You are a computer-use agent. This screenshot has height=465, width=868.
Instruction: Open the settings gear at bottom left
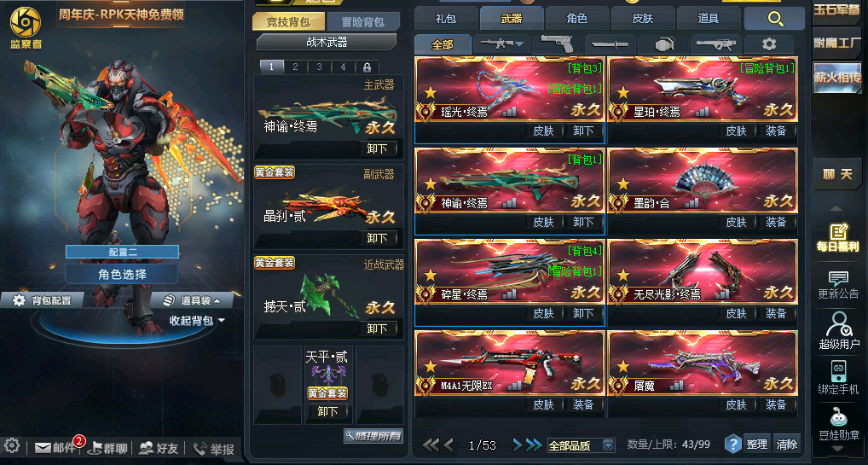coord(12,445)
